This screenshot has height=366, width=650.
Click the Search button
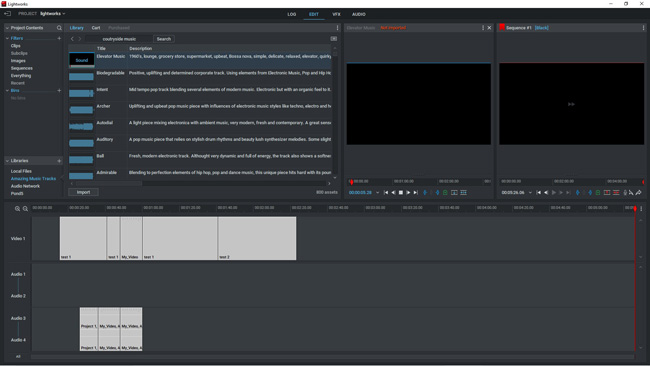(164, 39)
